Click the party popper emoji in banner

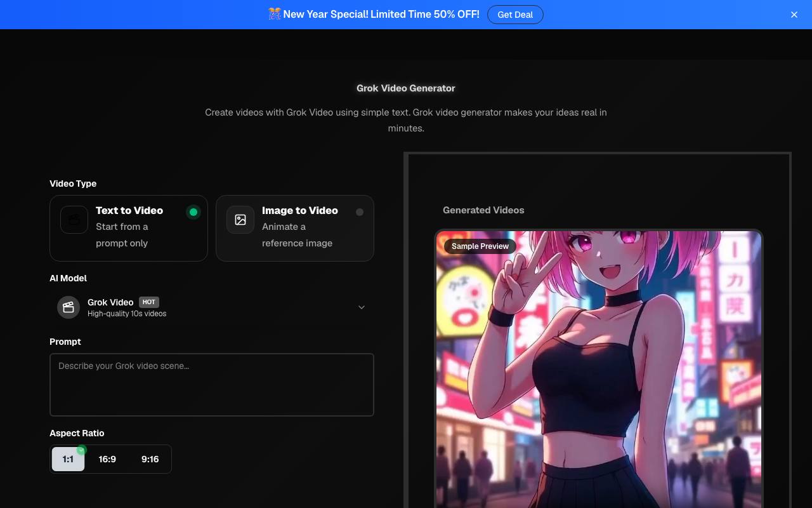coord(274,14)
